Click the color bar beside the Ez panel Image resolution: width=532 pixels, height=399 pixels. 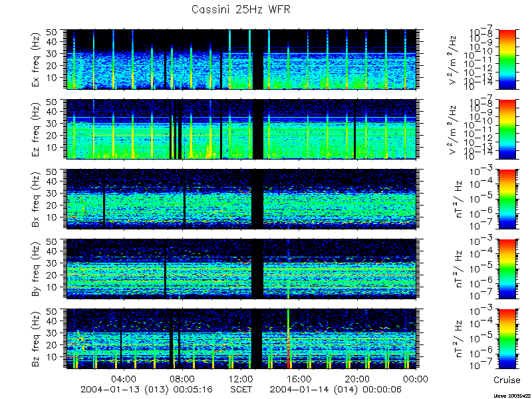(x=507, y=129)
